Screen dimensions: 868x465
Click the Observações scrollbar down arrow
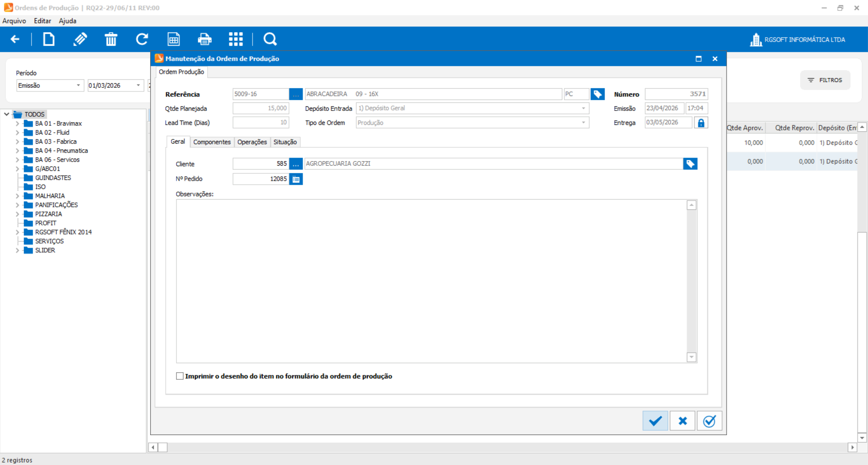tap(692, 357)
